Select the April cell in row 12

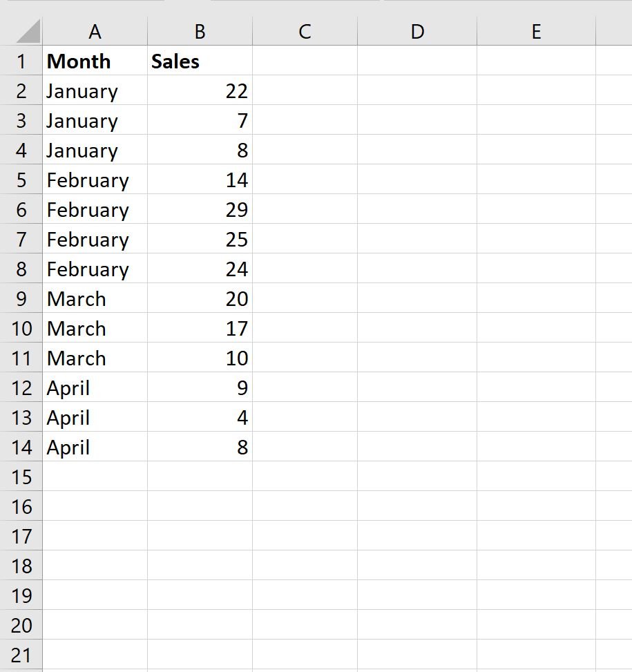pos(95,387)
